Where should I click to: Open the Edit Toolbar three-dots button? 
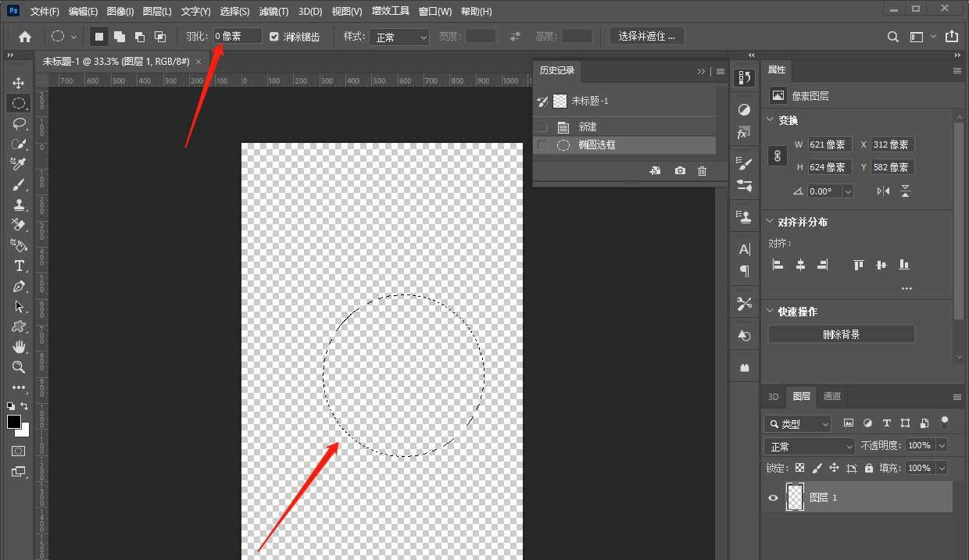click(x=19, y=387)
